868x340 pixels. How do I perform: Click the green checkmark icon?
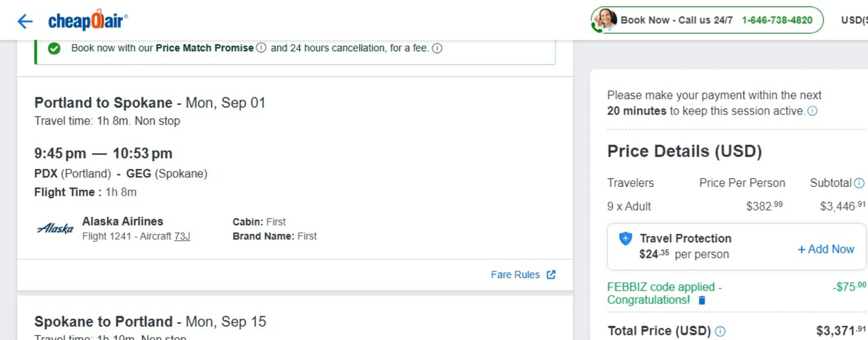[x=54, y=48]
